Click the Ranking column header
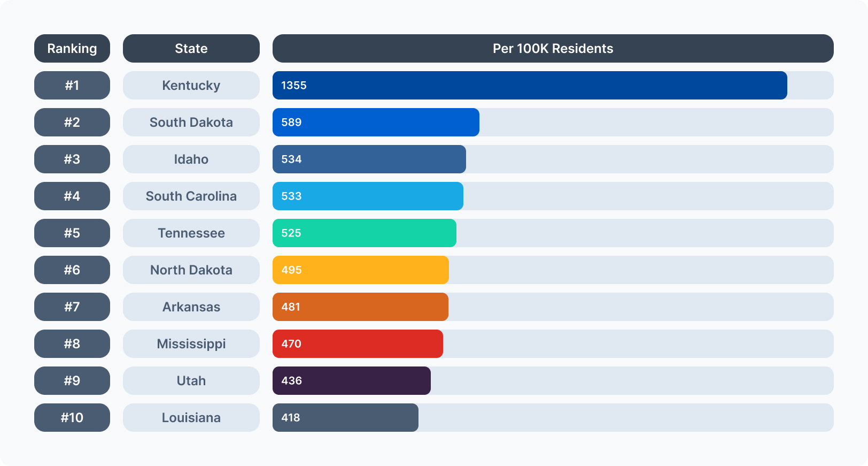 point(72,49)
